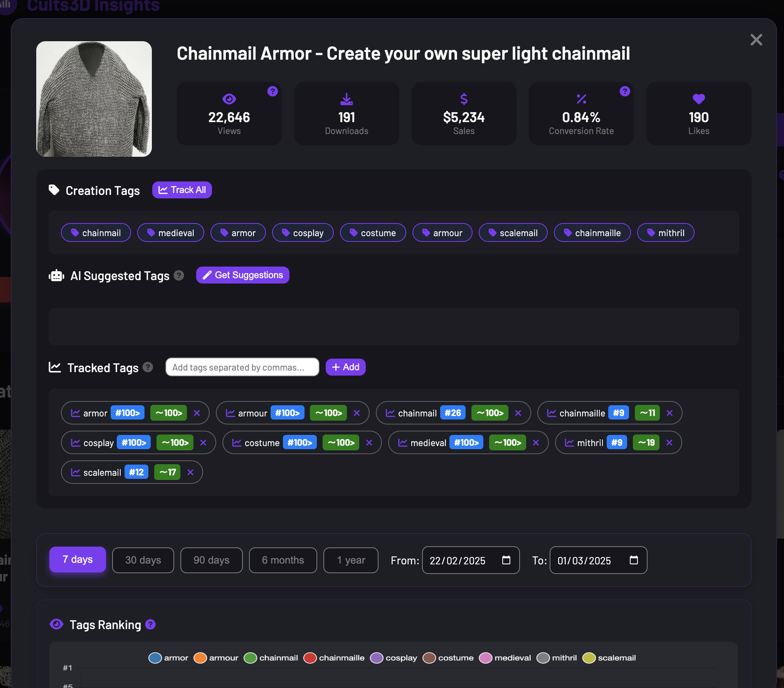Screen dimensions: 784x688
Task: Open the chainmail armor thumbnail image
Action: 94,99
